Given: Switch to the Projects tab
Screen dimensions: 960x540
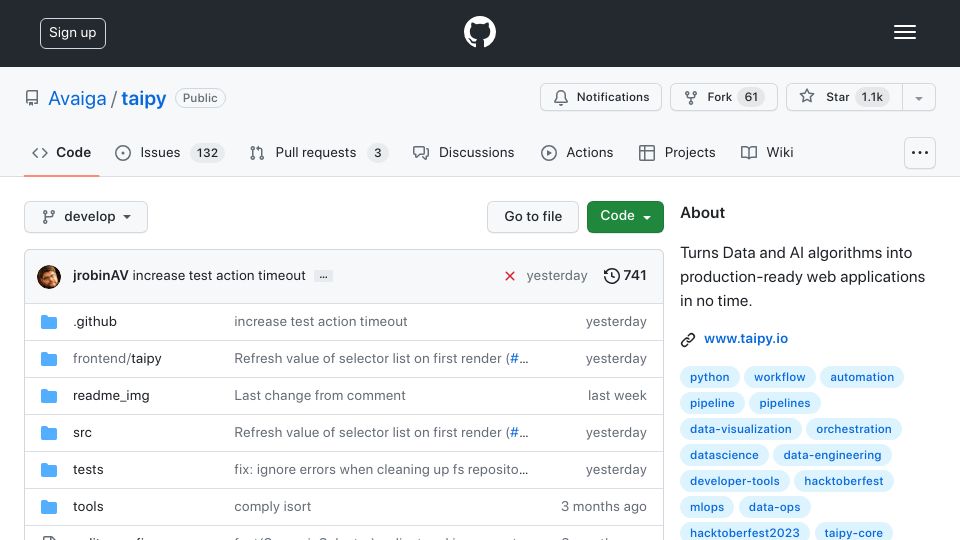Looking at the screenshot, I should [x=677, y=152].
